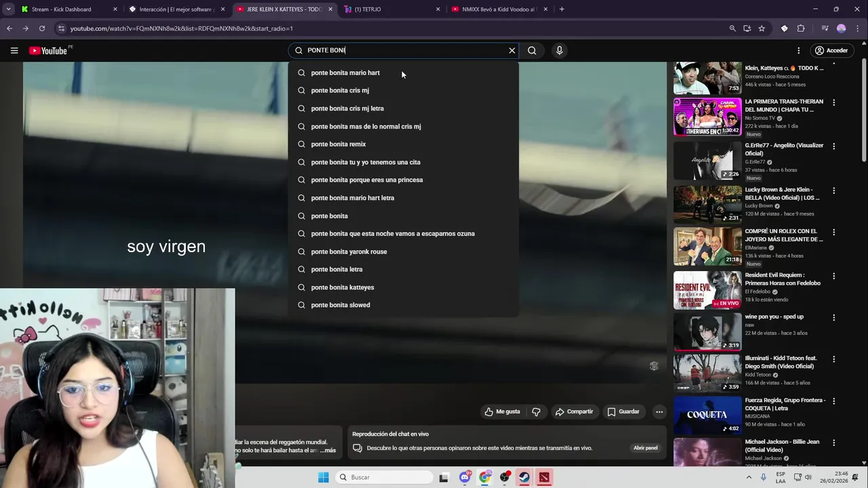Open Steam from the taskbar

524,477
